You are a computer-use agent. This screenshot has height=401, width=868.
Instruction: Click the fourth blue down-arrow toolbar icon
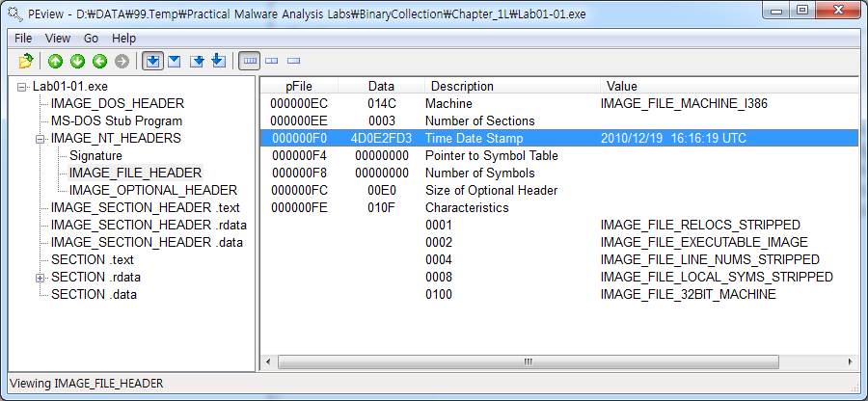pos(218,62)
